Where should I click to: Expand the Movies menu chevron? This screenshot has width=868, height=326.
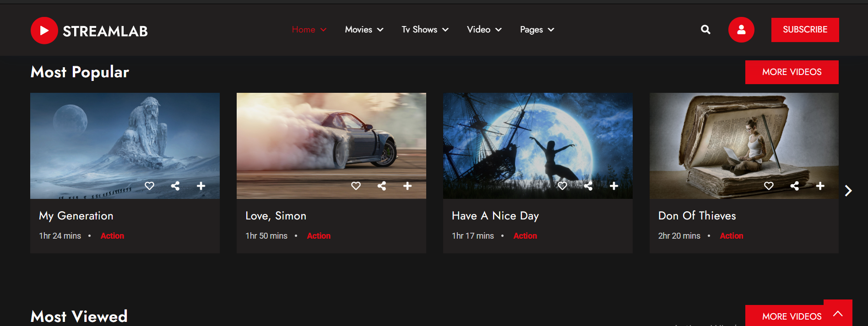pyautogui.click(x=380, y=30)
